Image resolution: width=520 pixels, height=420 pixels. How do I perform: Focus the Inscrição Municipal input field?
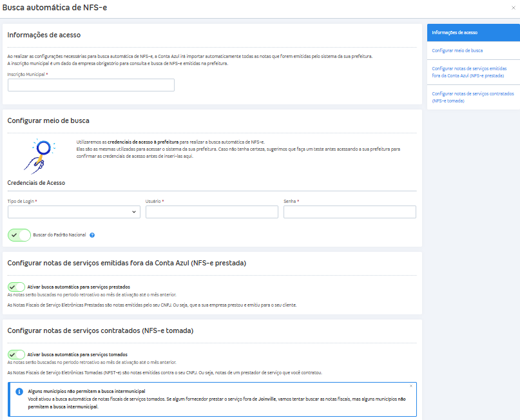(91, 85)
